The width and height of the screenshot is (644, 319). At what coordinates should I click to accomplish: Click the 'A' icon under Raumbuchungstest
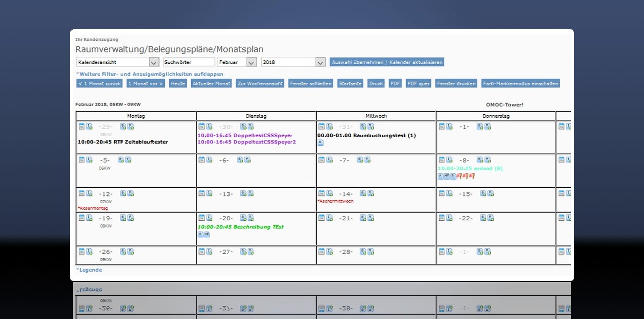point(321,143)
